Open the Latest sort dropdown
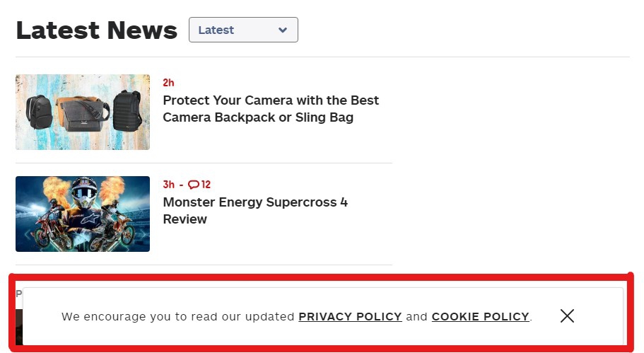This screenshot has width=644, height=353. point(243,30)
